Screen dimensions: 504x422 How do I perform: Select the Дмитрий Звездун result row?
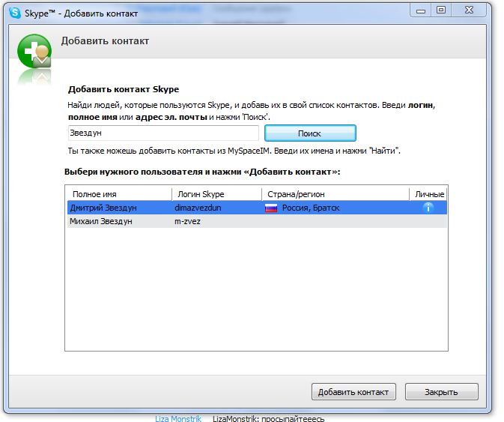coord(257,208)
